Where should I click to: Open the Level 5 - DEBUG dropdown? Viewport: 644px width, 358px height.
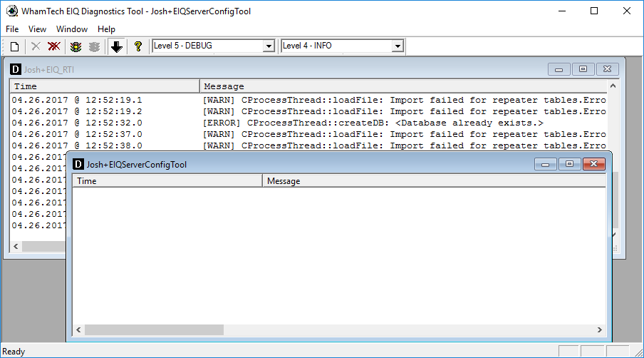pos(269,46)
